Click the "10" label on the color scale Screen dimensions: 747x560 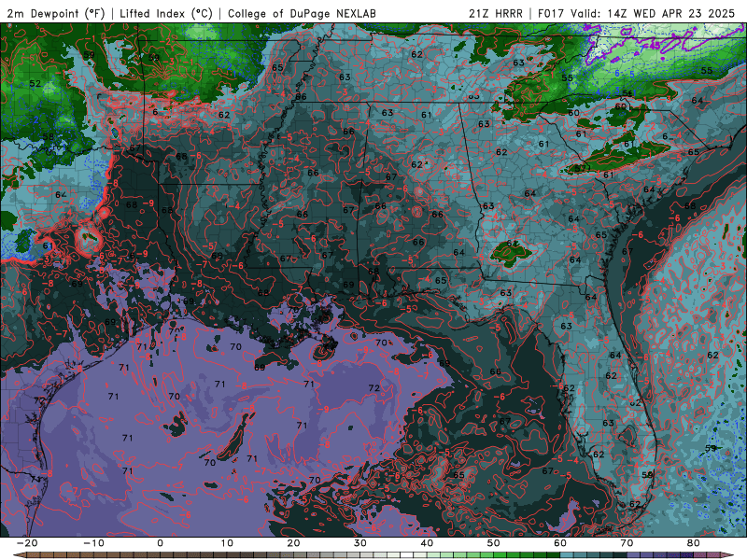pos(227,543)
